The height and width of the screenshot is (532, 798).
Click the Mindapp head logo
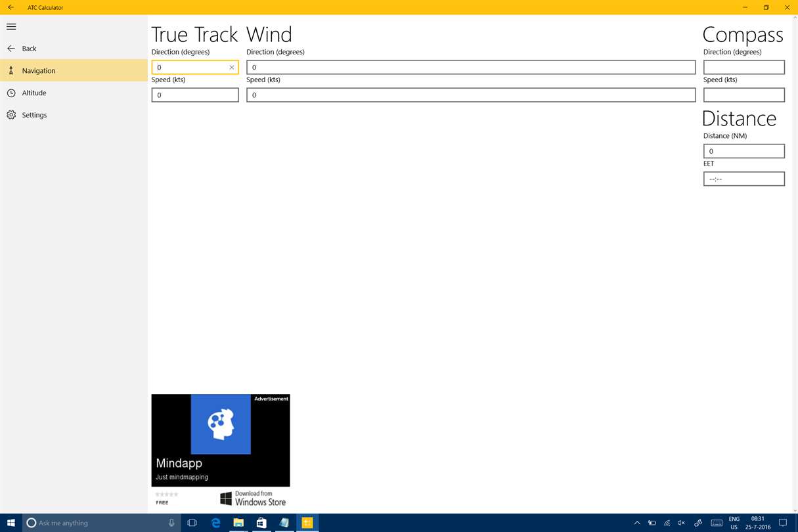tap(221, 424)
